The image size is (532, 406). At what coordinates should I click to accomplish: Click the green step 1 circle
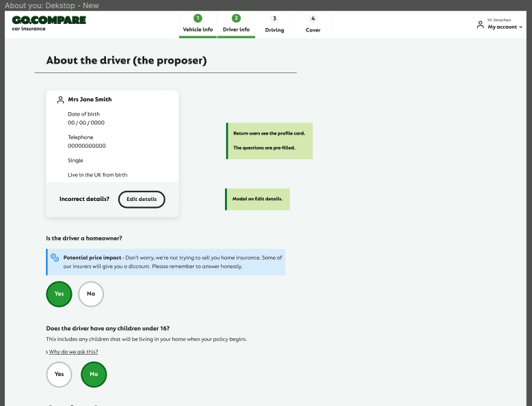pos(198,18)
